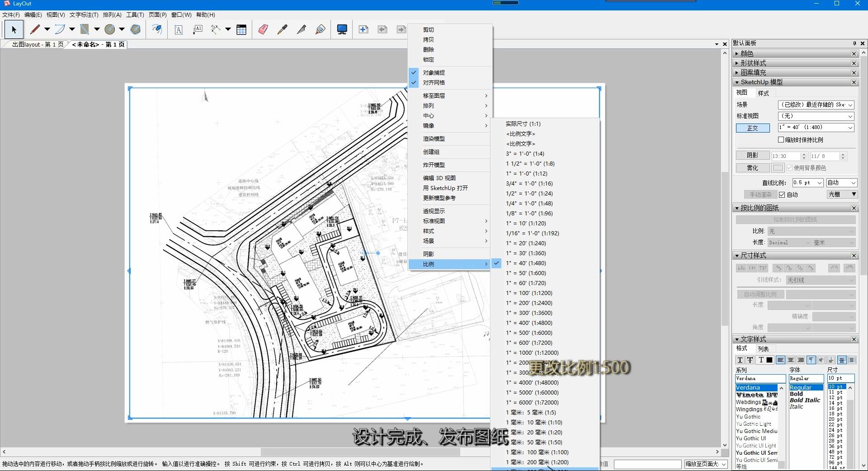Toggle 使用背景颜色 checkbox
The width and height of the screenshot is (868, 471).
coord(789,168)
